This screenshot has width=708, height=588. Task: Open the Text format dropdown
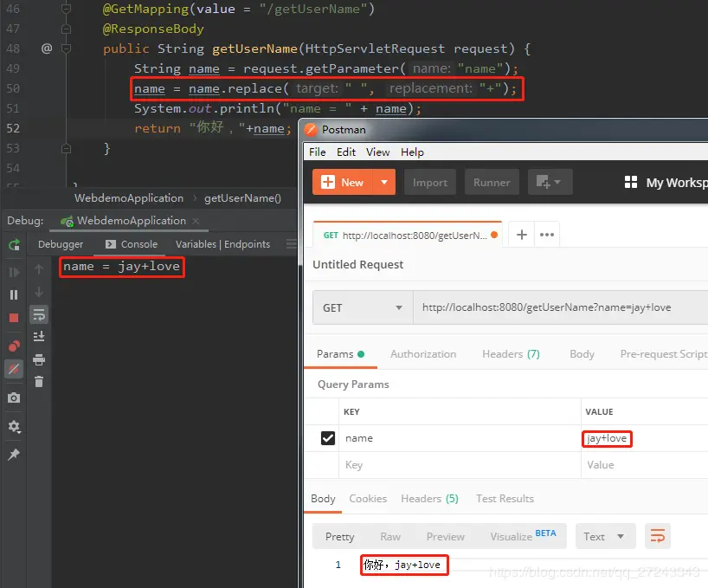point(606,537)
